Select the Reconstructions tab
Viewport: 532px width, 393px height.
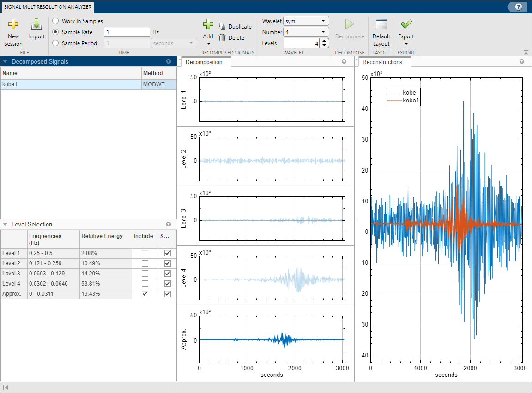tap(382, 62)
